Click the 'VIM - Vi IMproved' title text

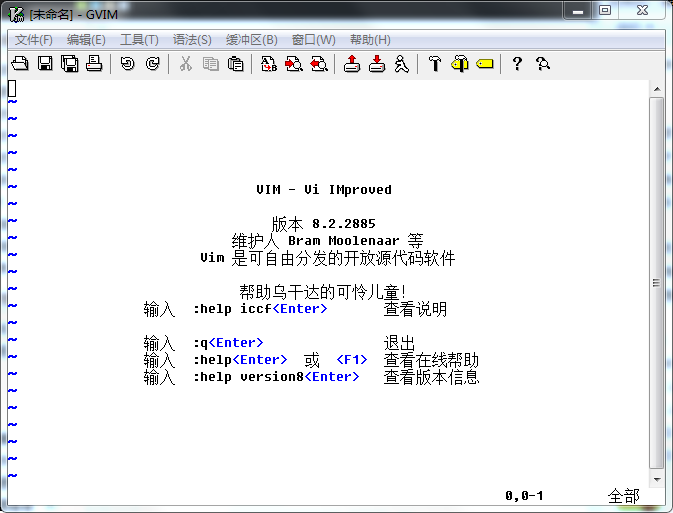(x=324, y=189)
